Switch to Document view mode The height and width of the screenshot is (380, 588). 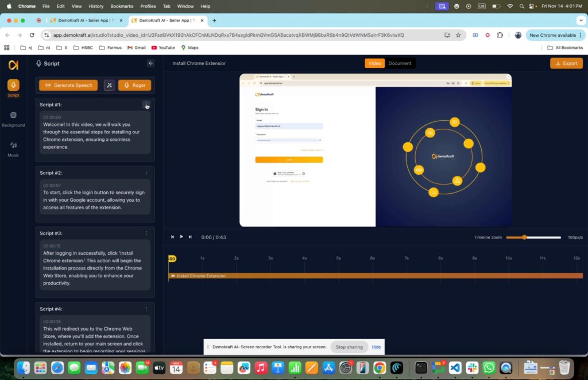coord(400,63)
